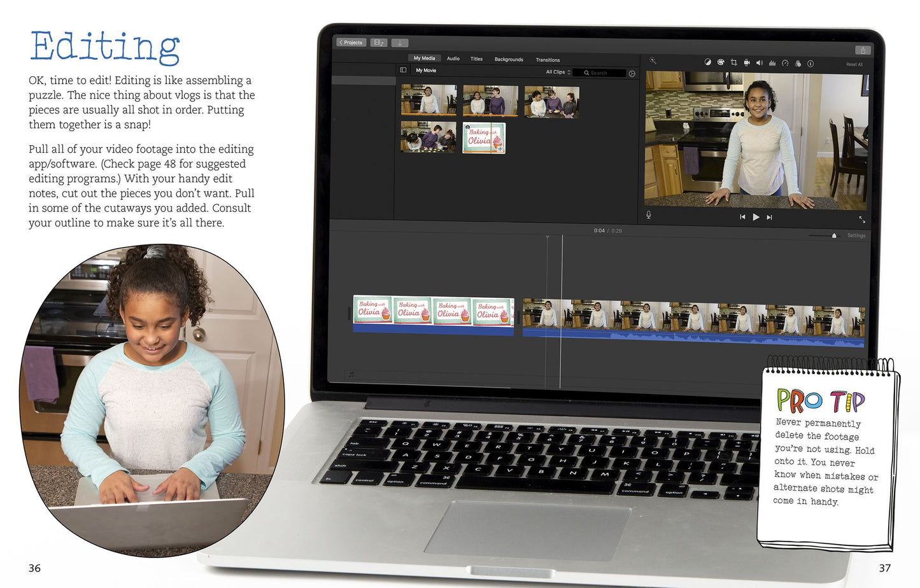Click the 0:04 / 0:29 timecode readout
920x588 pixels.
(608, 230)
